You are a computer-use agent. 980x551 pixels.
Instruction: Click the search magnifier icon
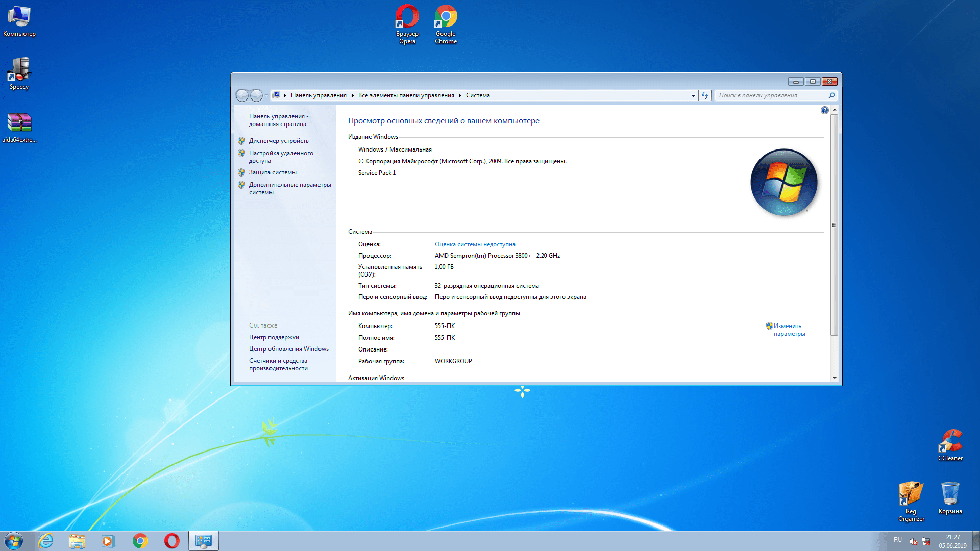tap(831, 95)
